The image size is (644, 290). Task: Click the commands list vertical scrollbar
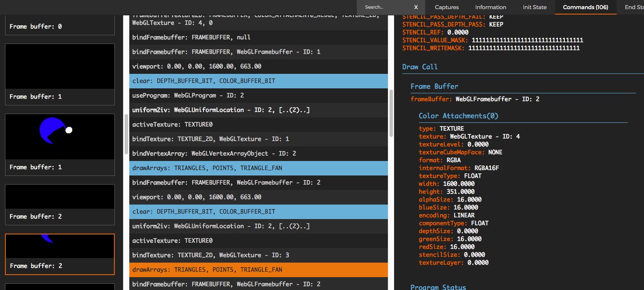[x=391, y=113]
